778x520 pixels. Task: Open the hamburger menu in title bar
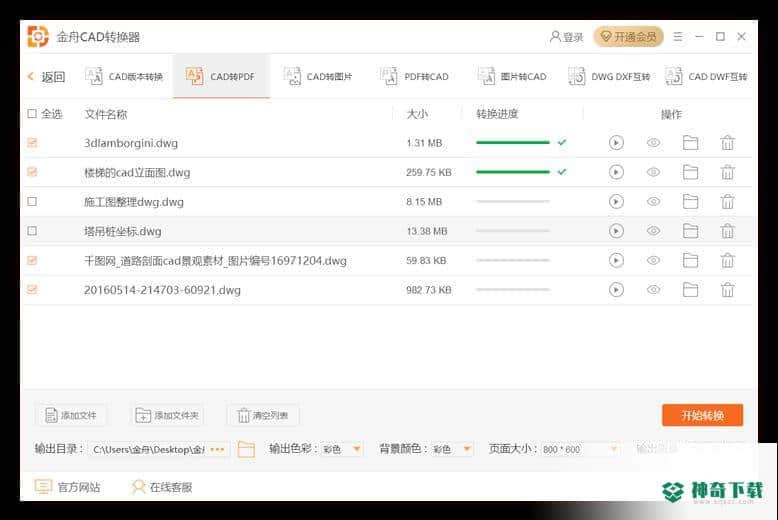[678, 37]
